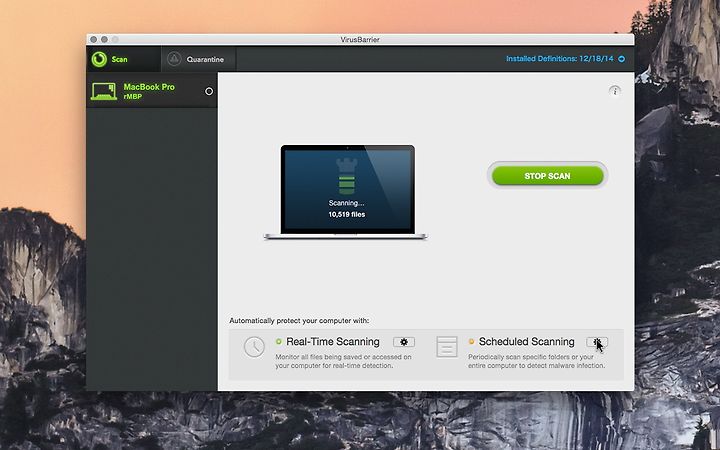
Task: Click the Real-Time Scanning label
Action: click(333, 342)
